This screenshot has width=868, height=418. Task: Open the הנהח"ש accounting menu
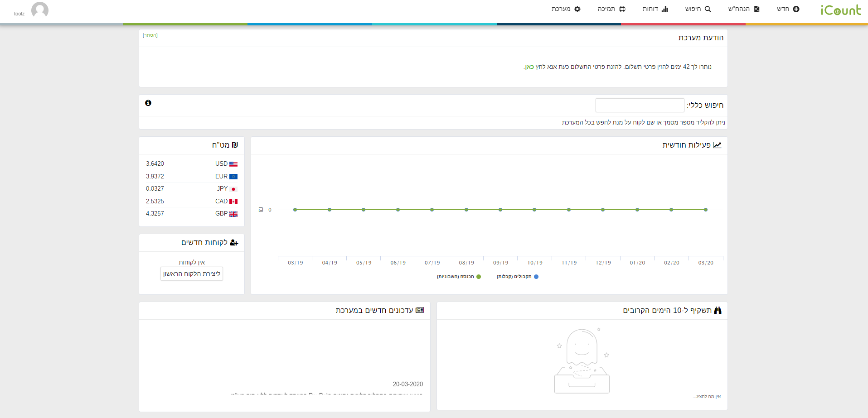click(x=743, y=9)
